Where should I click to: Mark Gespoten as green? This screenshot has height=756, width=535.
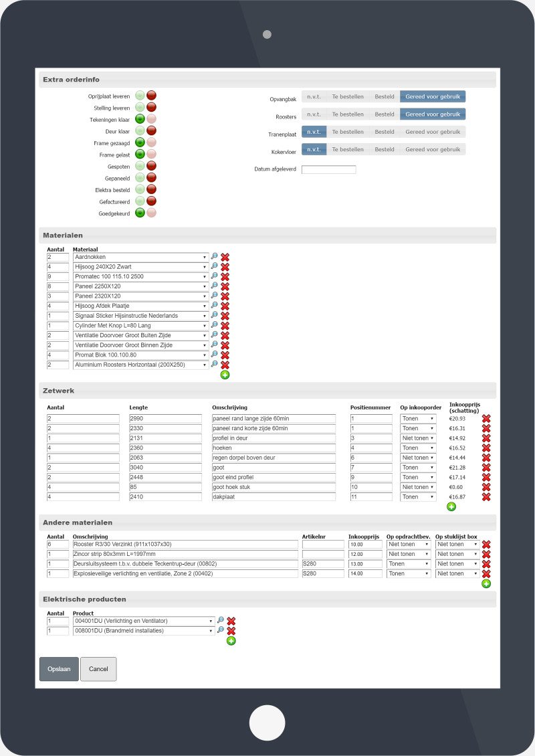[x=140, y=166]
